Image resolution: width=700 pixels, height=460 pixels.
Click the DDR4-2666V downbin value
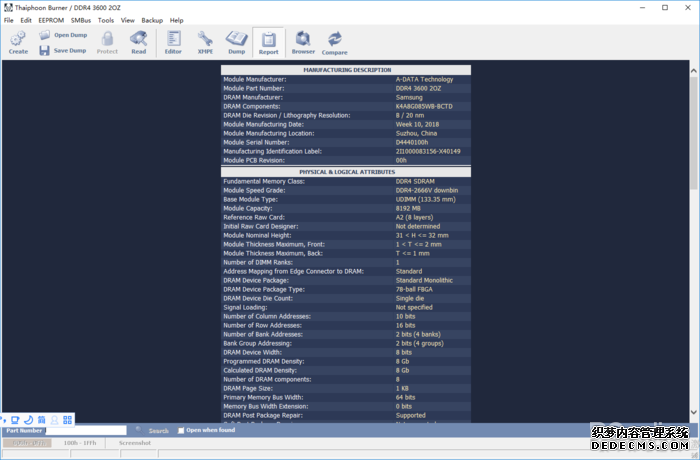point(427,190)
